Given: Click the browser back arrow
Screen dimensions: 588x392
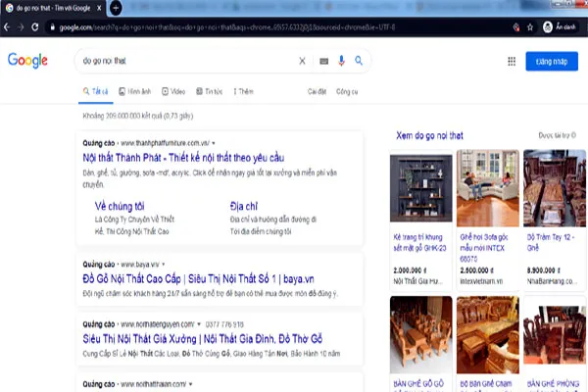Looking at the screenshot, I should coord(7,27).
